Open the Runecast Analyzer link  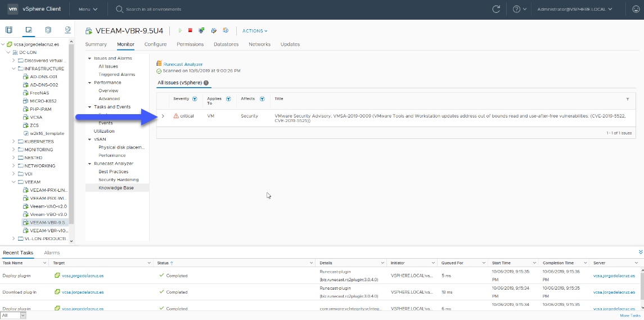pos(183,64)
